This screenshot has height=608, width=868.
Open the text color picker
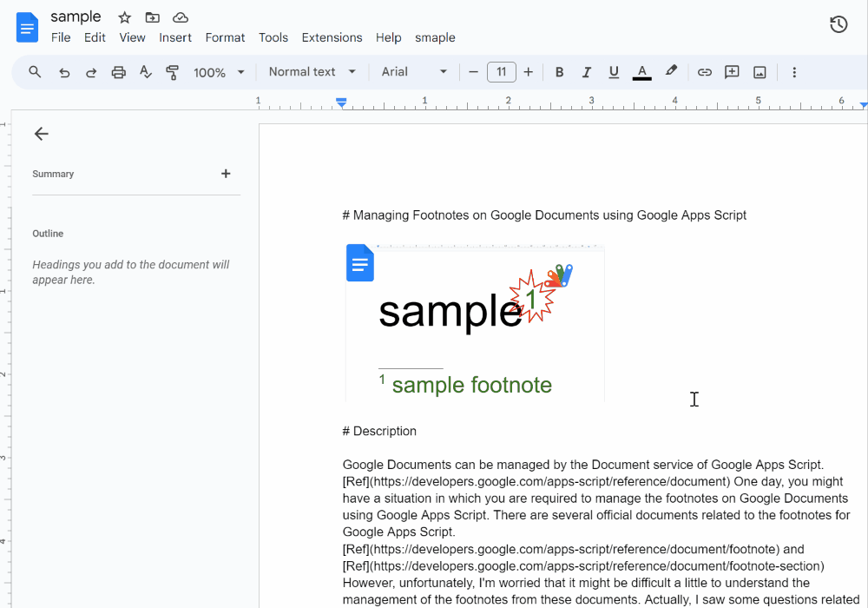tap(641, 73)
